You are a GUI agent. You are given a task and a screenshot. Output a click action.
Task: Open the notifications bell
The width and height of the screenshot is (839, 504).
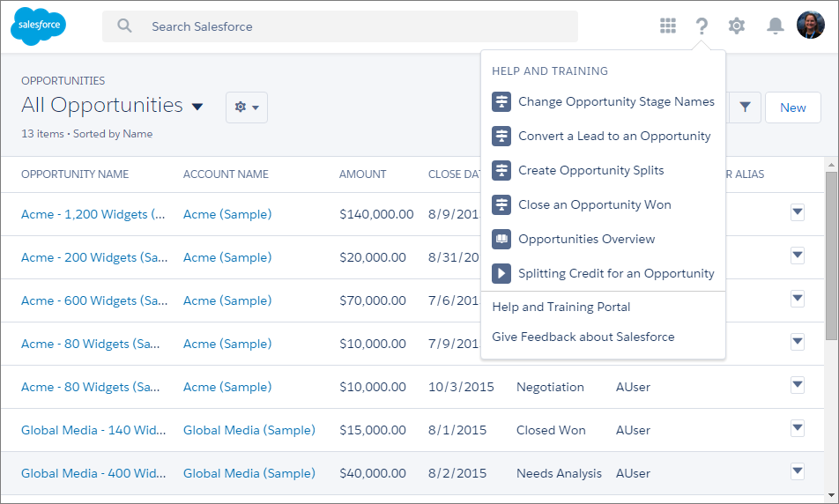tap(775, 26)
